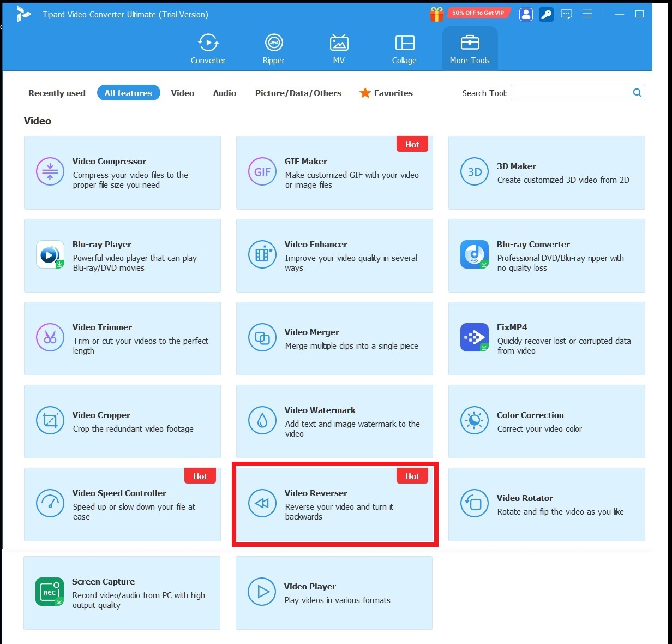Open the feedback chat bubble icon
Image resolution: width=672 pixels, height=644 pixels.
tap(567, 14)
